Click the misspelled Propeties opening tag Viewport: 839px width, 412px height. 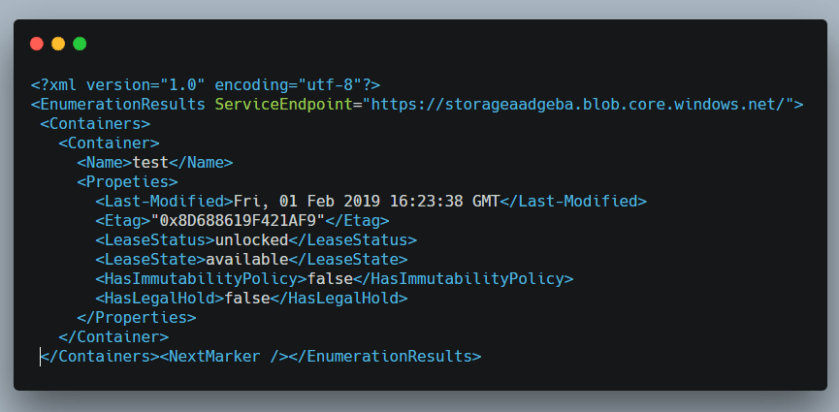[x=127, y=182]
